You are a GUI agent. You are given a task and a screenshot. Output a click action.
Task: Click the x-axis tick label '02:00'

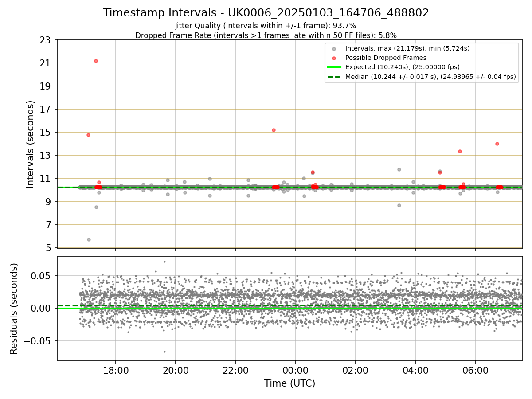(x=355, y=370)
